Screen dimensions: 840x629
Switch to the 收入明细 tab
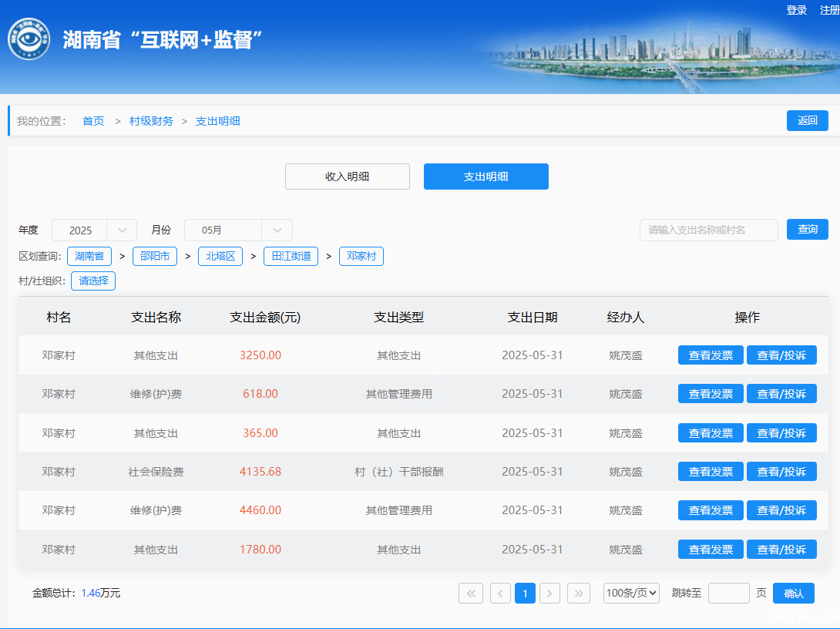point(347,177)
